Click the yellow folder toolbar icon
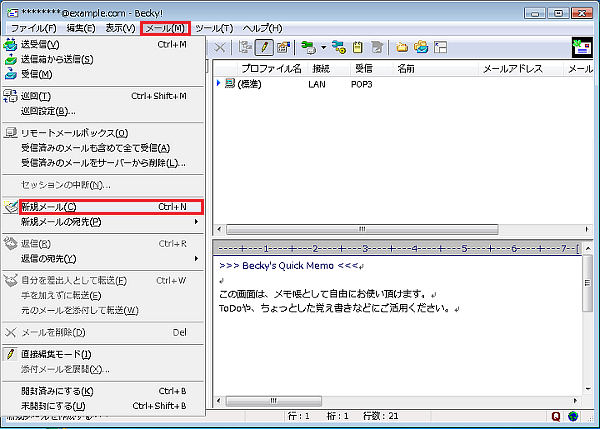Image resolution: width=600 pixels, height=429 pixels. click(x=402, y=47)
